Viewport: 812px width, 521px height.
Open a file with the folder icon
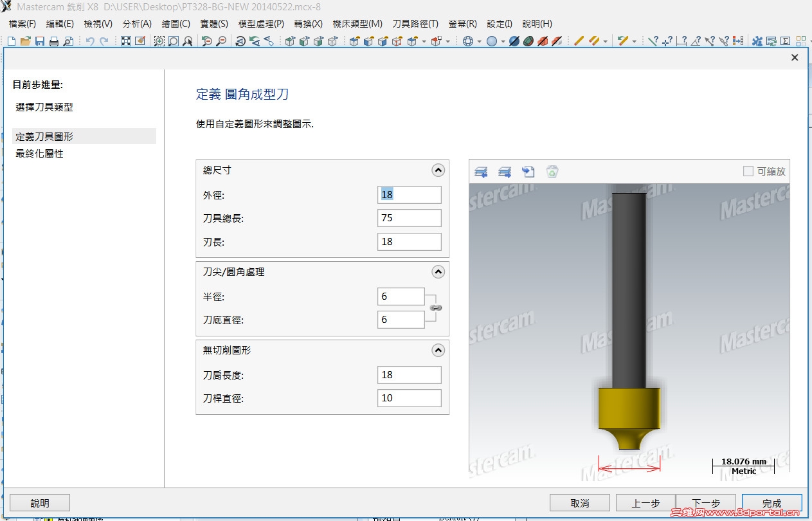(26, 41)
